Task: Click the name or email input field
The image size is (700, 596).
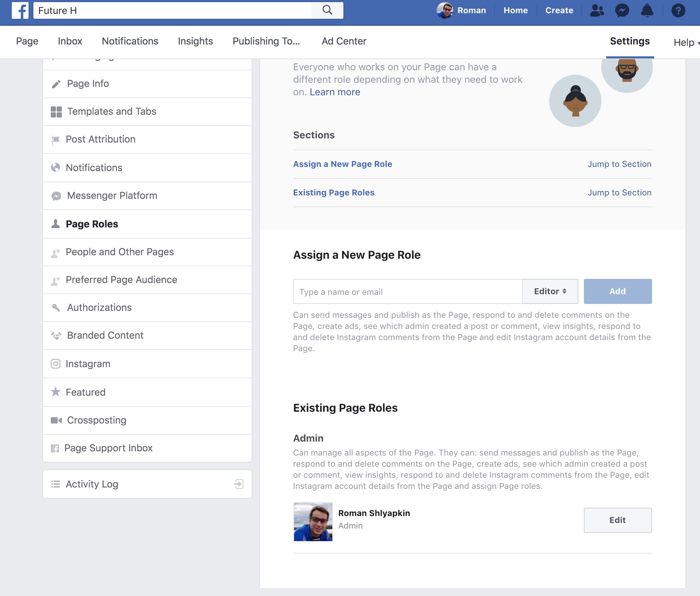Action: [x=408, y=291]
